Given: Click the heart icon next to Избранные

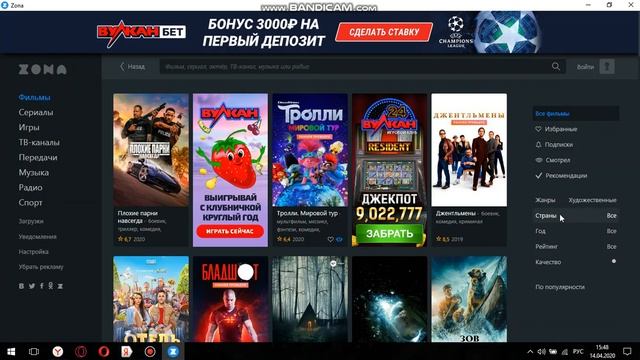Looking at the screenshot, I should [538, 129].
